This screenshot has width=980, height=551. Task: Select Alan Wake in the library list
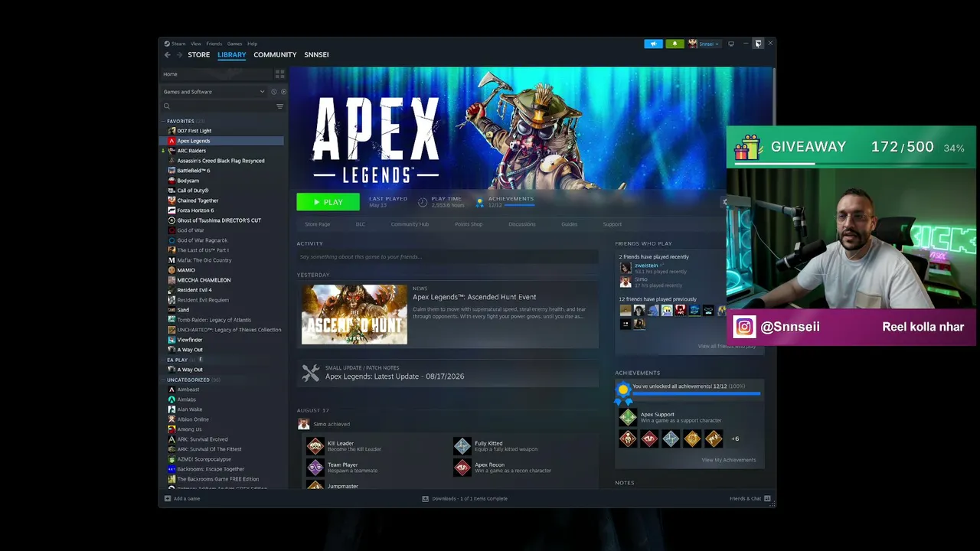click(222, 409)
